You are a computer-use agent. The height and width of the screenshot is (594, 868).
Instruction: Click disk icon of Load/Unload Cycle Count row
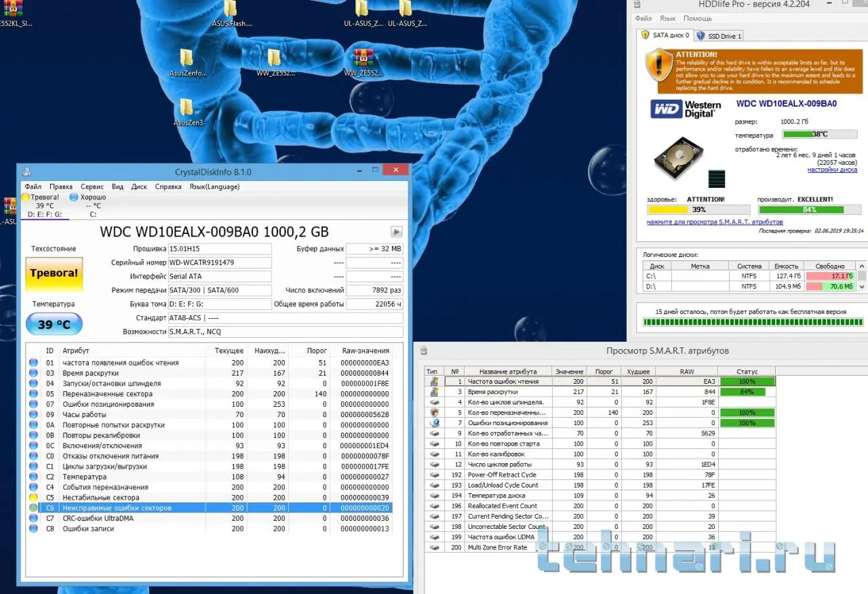(434, 486)
